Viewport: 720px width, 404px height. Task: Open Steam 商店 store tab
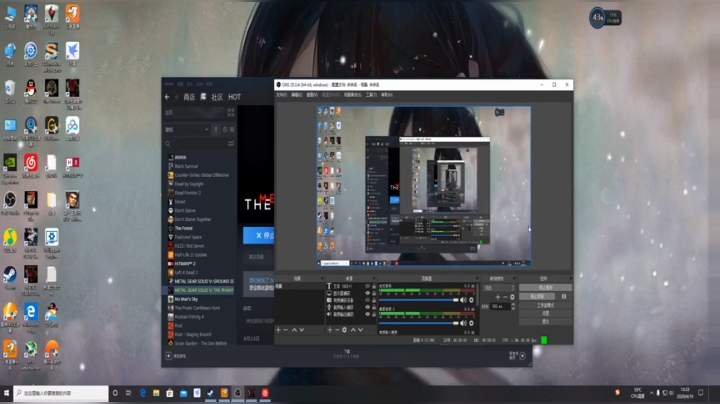[x=189, y=97]
